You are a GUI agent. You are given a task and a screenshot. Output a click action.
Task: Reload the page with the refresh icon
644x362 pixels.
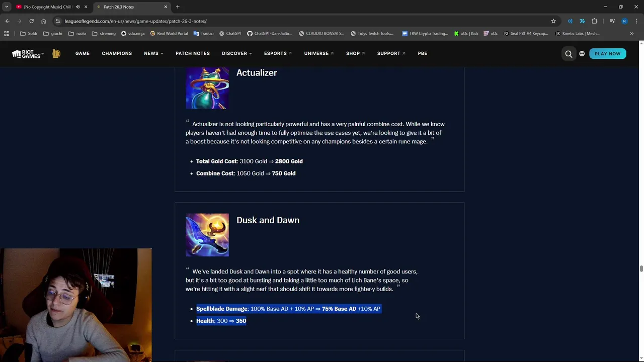pos(31,21)
